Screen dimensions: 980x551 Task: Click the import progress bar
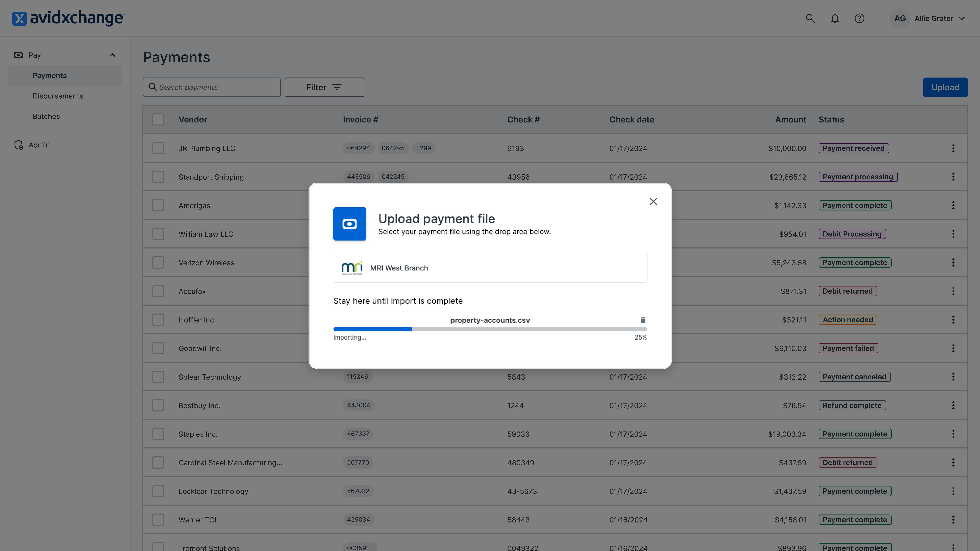pos(490,329)
